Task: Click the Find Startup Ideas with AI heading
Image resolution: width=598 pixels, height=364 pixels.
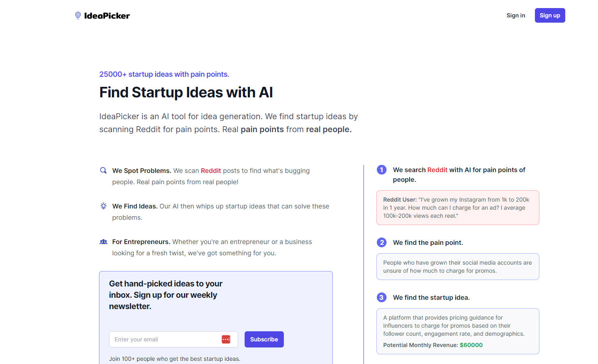Action: pyautogui.click(x=186, y=93)
